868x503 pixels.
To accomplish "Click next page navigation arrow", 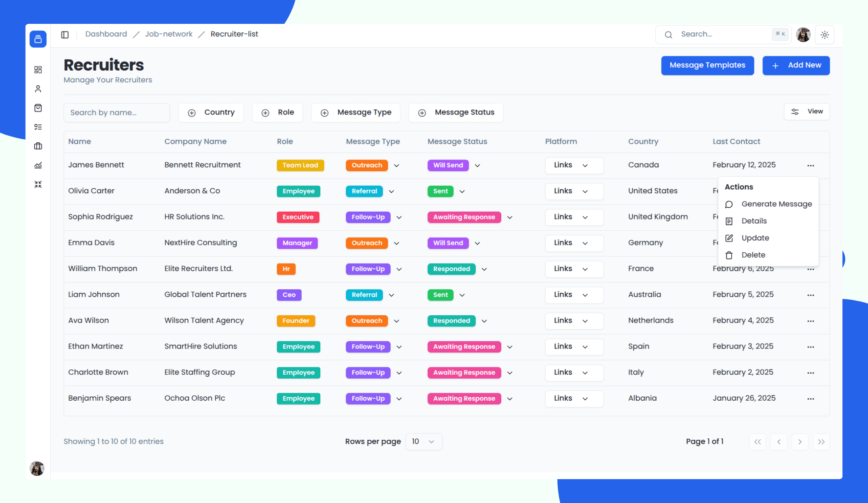I will pyautogui.click(x=801, y=441).
